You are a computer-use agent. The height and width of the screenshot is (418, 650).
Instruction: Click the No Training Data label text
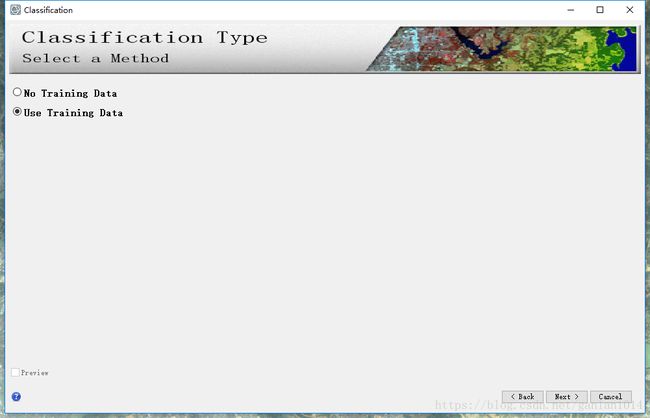[70, 93]
